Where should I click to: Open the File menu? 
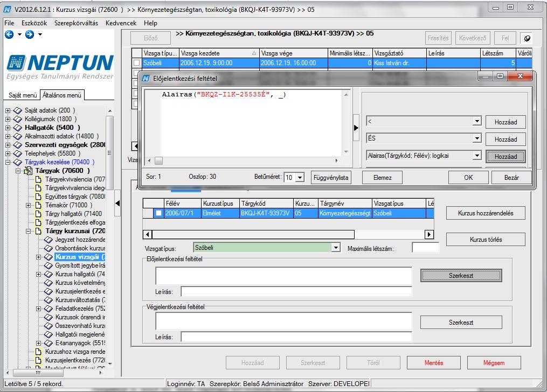(9, 23)
